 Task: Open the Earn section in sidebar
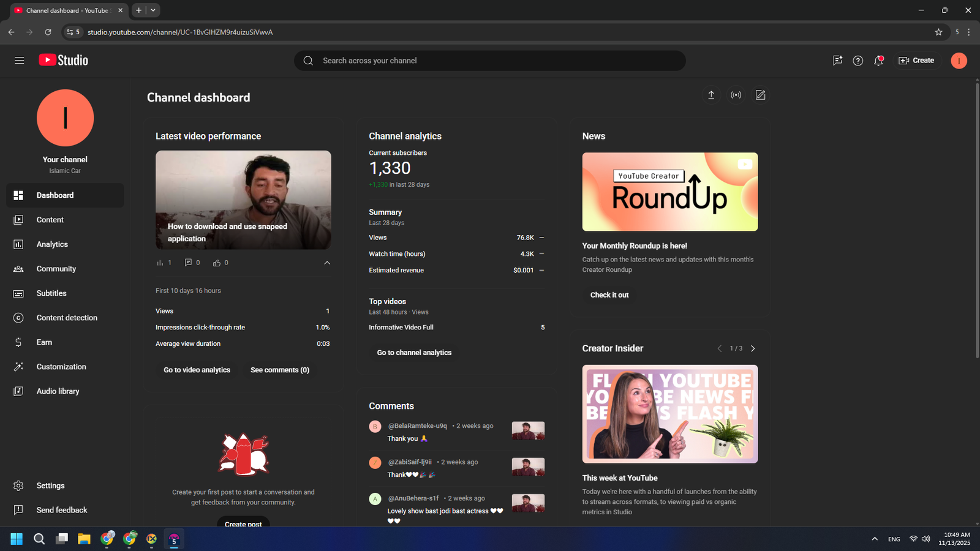44,342
